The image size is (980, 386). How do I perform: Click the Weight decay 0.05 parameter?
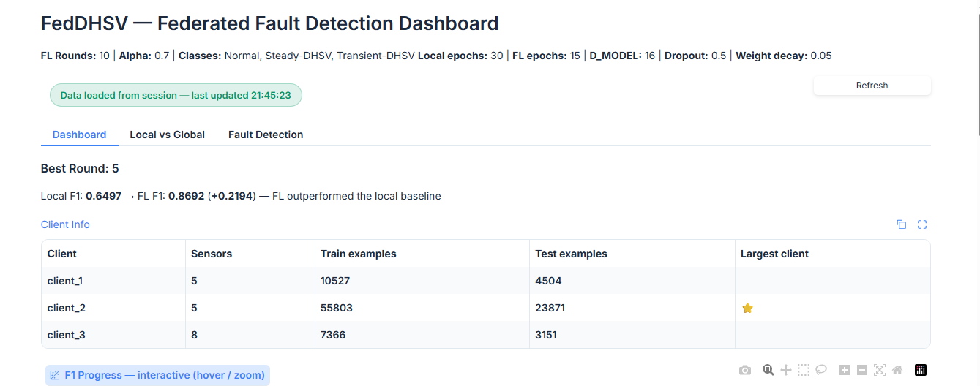pos(784,56)
